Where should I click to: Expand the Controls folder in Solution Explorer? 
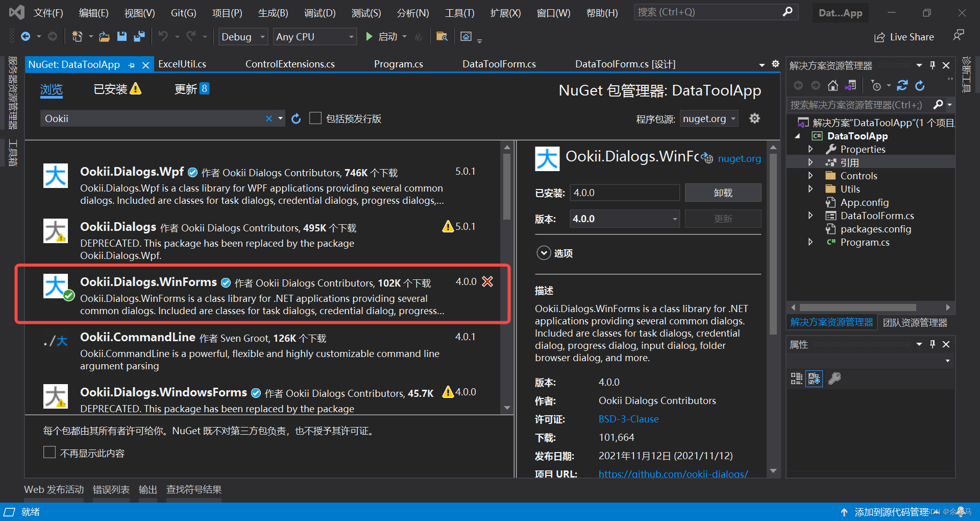point(811,175)
